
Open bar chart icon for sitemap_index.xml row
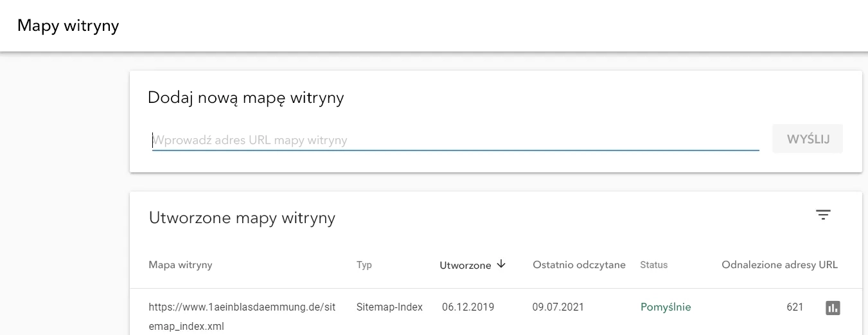[833, 308]
